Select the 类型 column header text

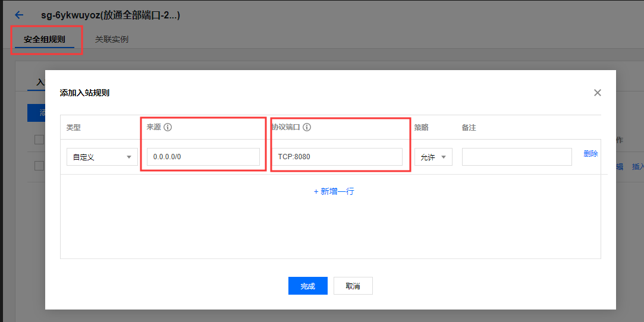point(74,128)
